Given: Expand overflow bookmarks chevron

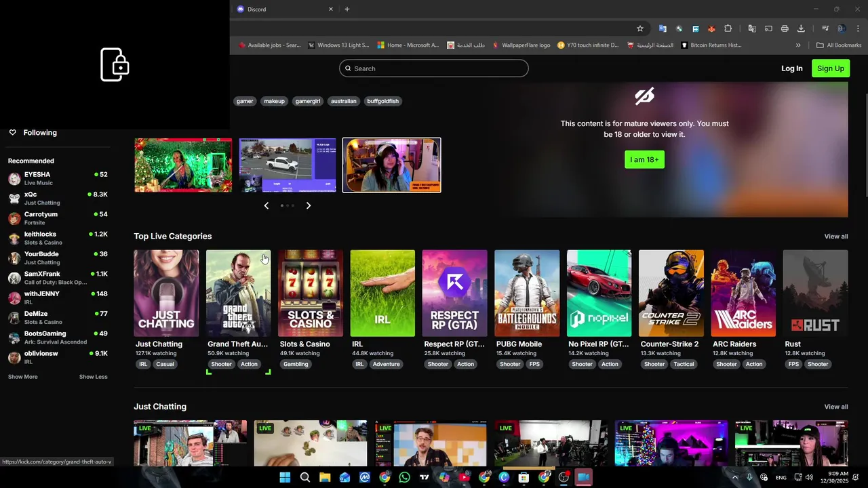Looking at the screenshot, I should tap(798, 45).
